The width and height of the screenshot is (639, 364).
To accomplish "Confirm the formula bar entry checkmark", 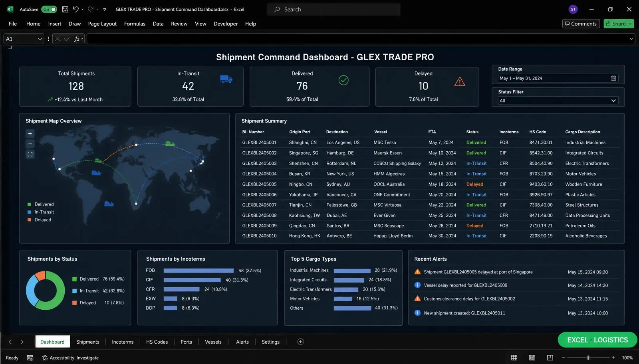I will coord(67,39).
